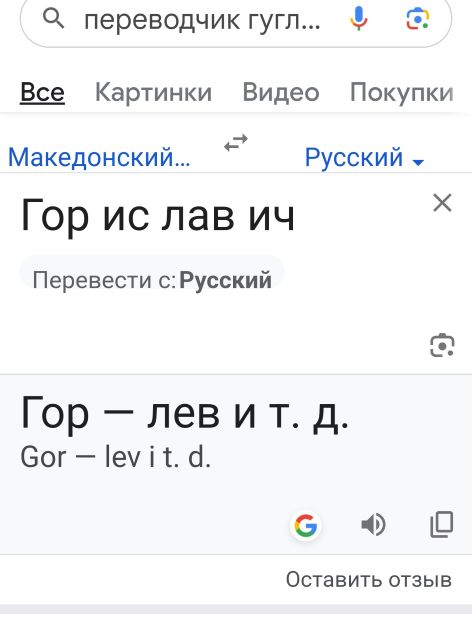Open camera translate icon below the input
This screenshot has height=633, width=472.
tap(442, 346)
